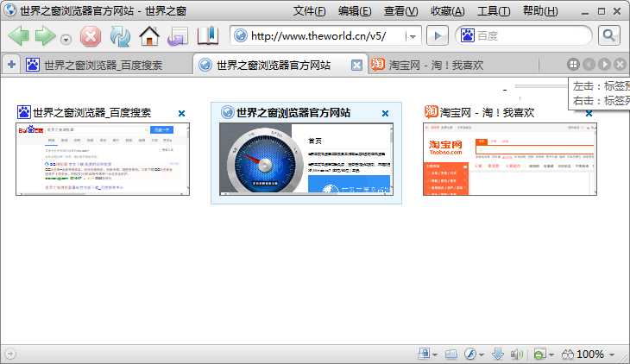Image resolution: width=630 pixels, height=364 pixels.
Task: Expand the popup icon dropdown in status bar
Action: pyautogui.click(x=435, y=355)
